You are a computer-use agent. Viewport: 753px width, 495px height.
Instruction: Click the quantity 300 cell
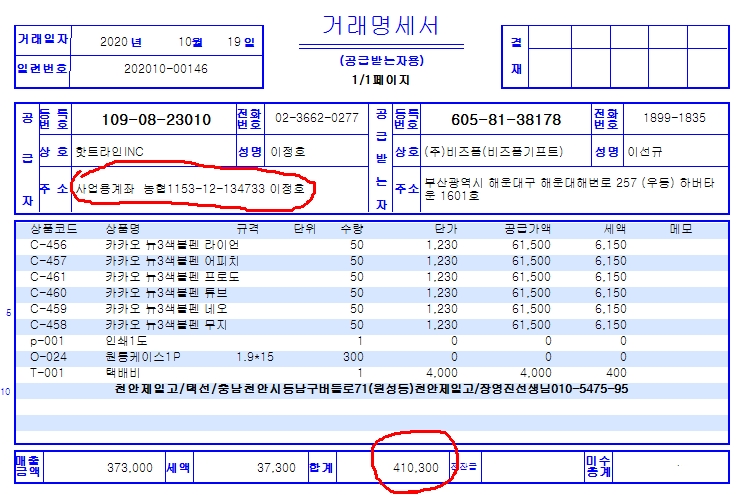pos(352,357)
